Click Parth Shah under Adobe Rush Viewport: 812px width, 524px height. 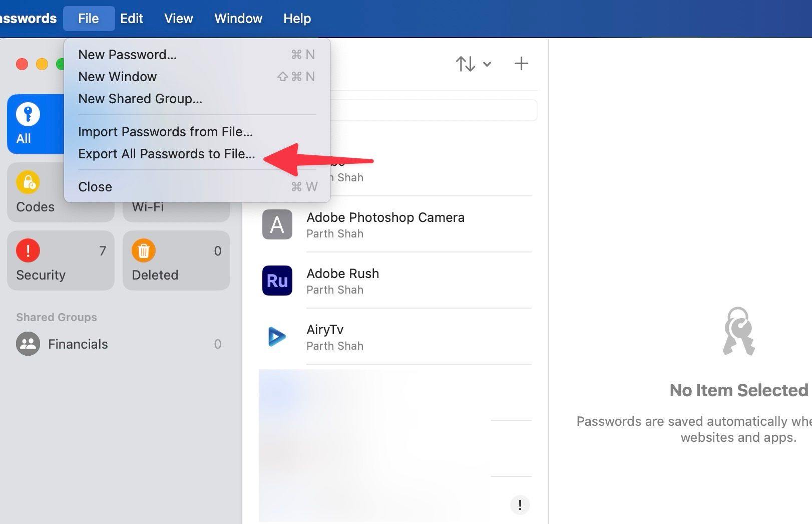[x=335, y=290]
